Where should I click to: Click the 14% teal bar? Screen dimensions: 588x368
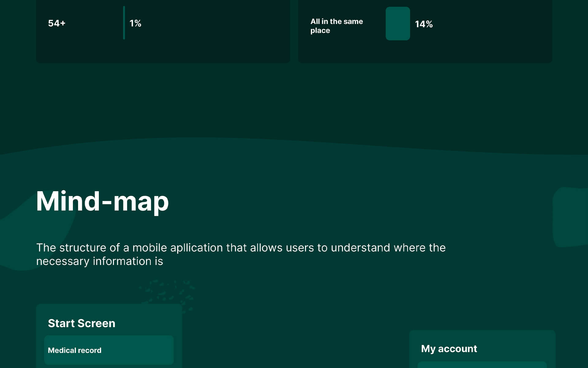pyautogui.click(x=398, y=24)
